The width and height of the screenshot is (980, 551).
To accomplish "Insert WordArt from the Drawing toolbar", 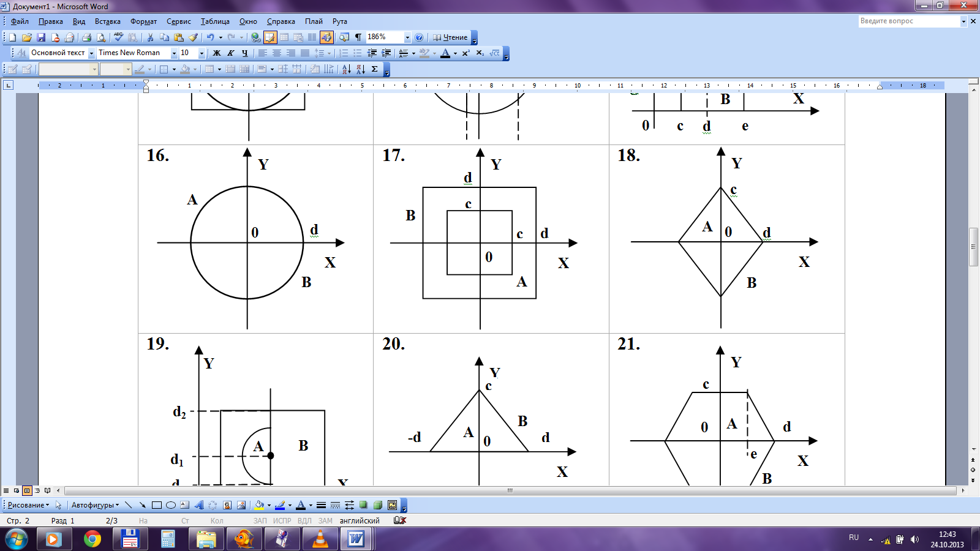I will click(x=198, y=505).
